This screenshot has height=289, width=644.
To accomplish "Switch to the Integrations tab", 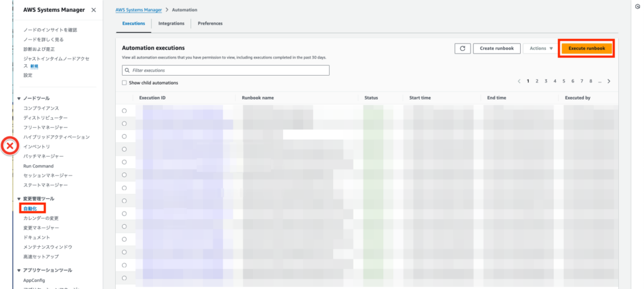I will 171,23.
